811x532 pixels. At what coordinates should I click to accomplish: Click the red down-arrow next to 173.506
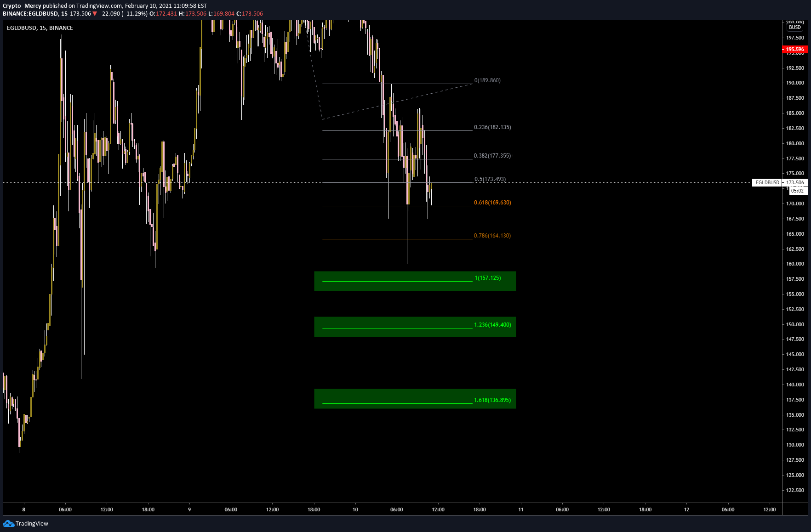95,14
